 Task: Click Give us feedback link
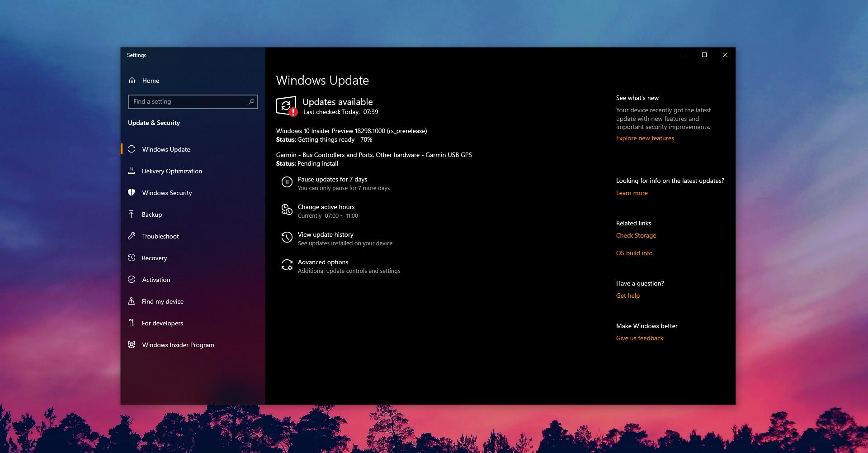(639, 338)
